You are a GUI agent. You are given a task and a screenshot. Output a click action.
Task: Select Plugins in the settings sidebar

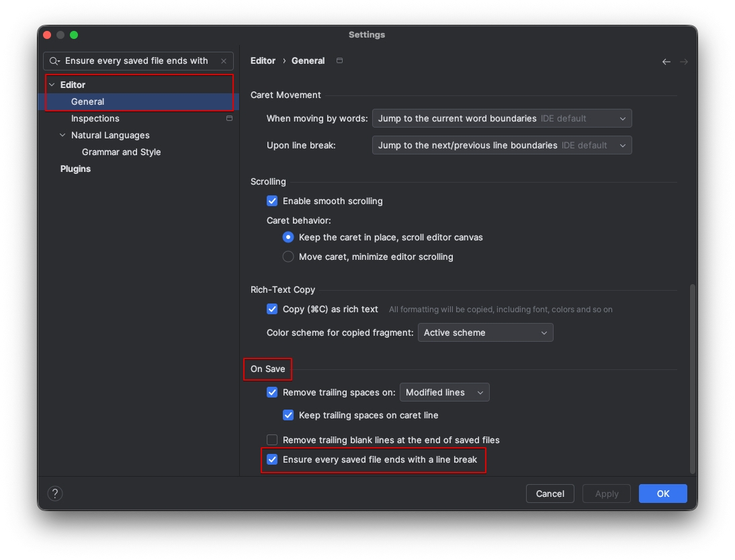click(x=75, y=169)
